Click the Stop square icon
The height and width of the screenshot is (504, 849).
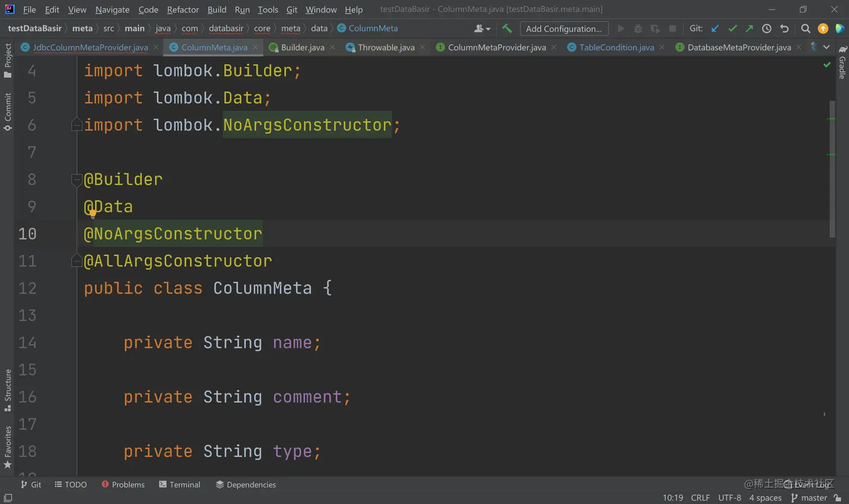672,29
